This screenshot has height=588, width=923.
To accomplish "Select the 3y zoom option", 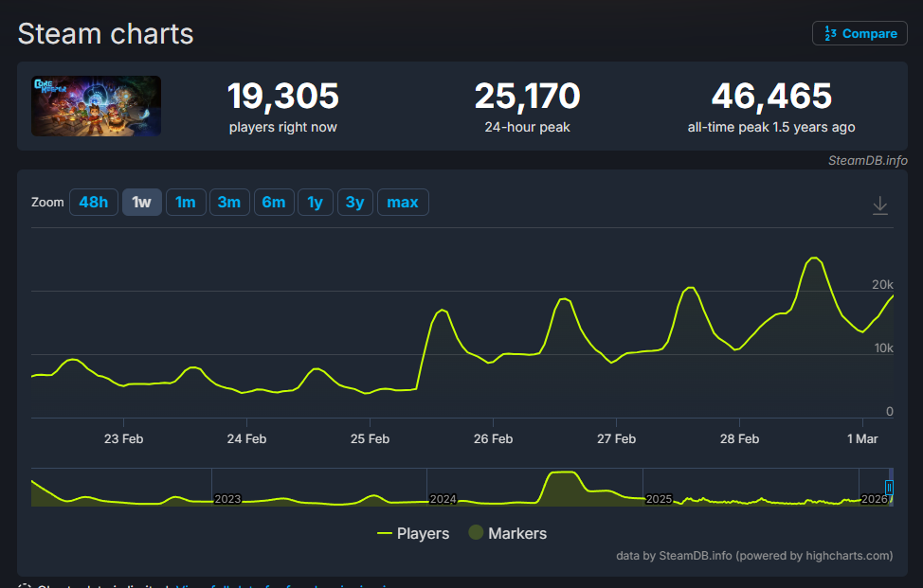I will [354, 202].
